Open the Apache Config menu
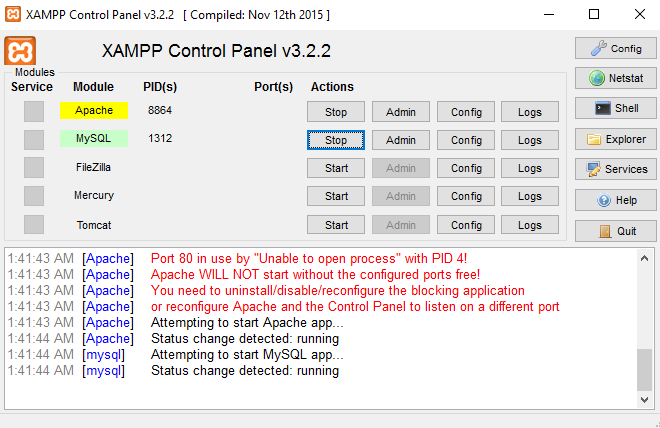 pos(466,112)
